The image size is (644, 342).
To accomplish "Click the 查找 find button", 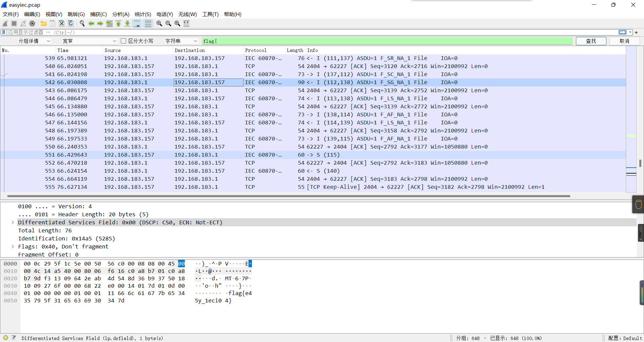I will point(591,41).
